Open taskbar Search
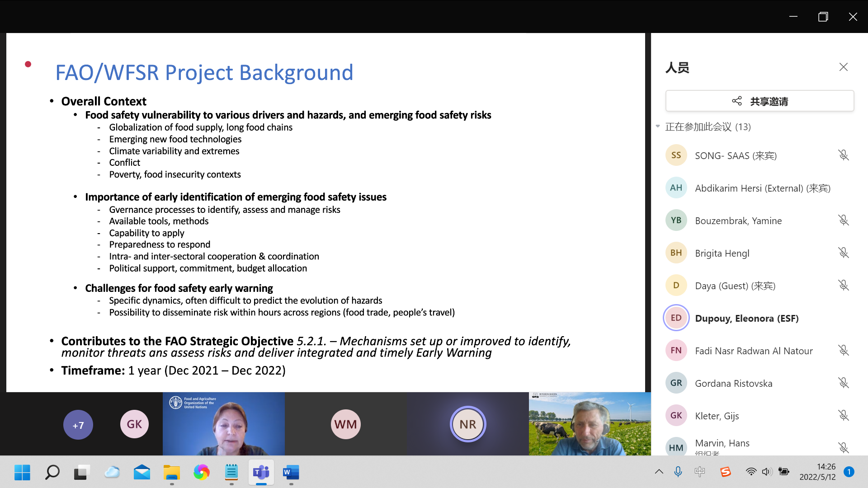Image resolution: width=868 pixels, height=488 pixels. tap(52, 472)
